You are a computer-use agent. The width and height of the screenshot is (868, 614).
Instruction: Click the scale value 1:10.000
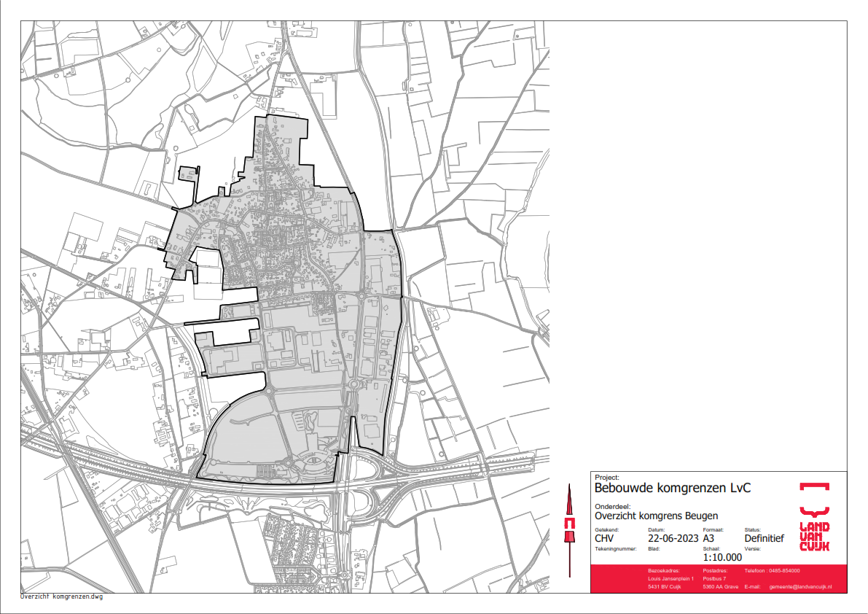coord(722,558)
